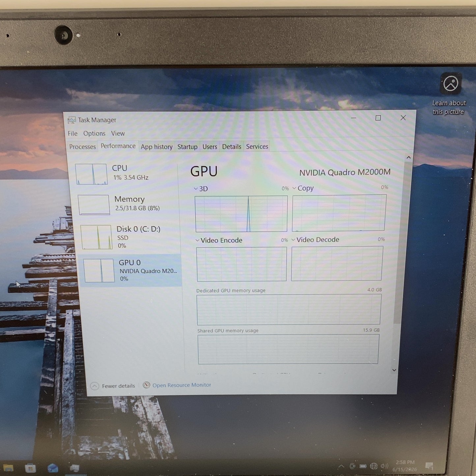Open the Mail app on taskbar
The image size is (476, 476).
click(53, 468)
